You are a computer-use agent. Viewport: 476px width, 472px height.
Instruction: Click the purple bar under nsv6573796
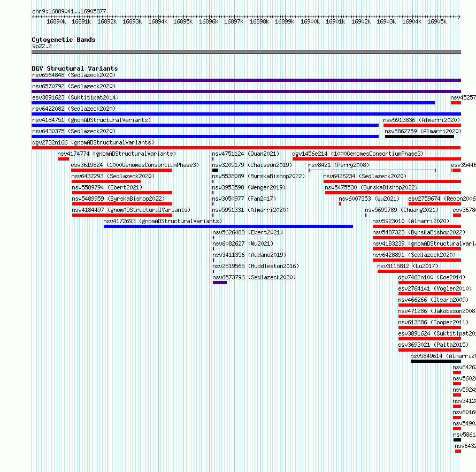220,283
